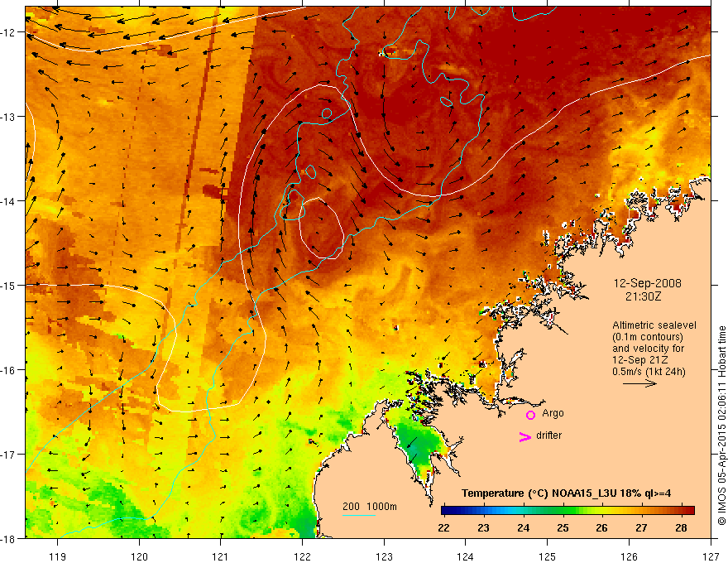Click the color bar value '26'

601,528
